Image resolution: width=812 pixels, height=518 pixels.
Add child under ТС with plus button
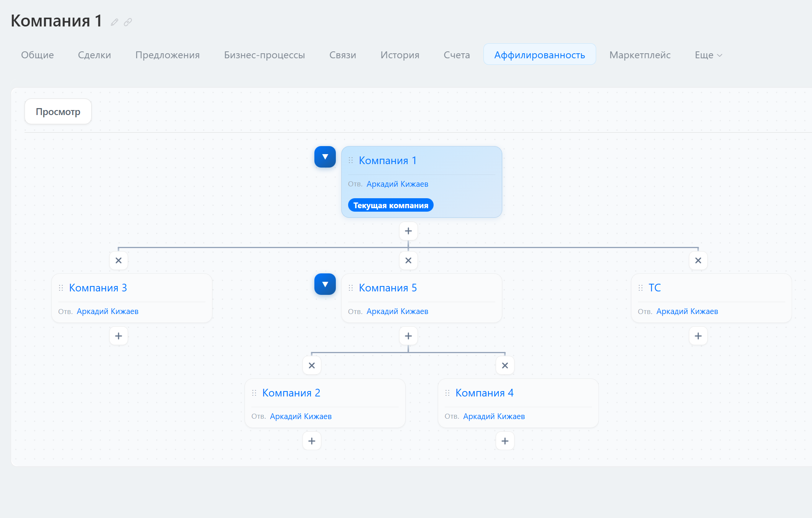pyautogui.click(x=698, y=336)
